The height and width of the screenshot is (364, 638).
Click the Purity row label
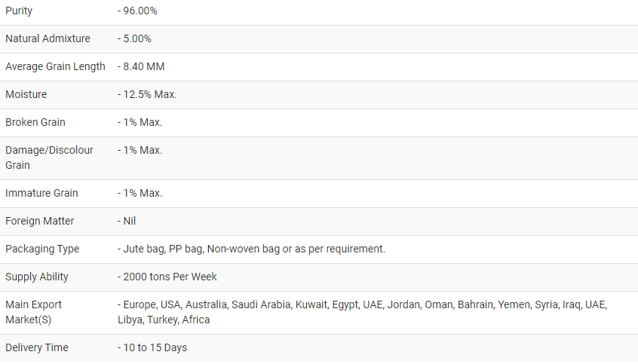coord(19,11)
